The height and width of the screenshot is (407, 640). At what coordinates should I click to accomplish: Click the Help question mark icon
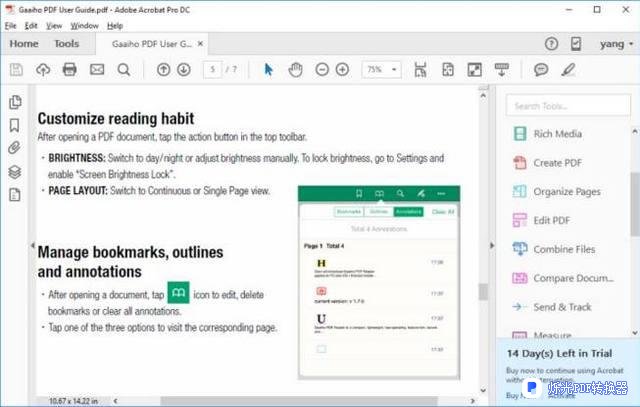(x=551, y=44)
